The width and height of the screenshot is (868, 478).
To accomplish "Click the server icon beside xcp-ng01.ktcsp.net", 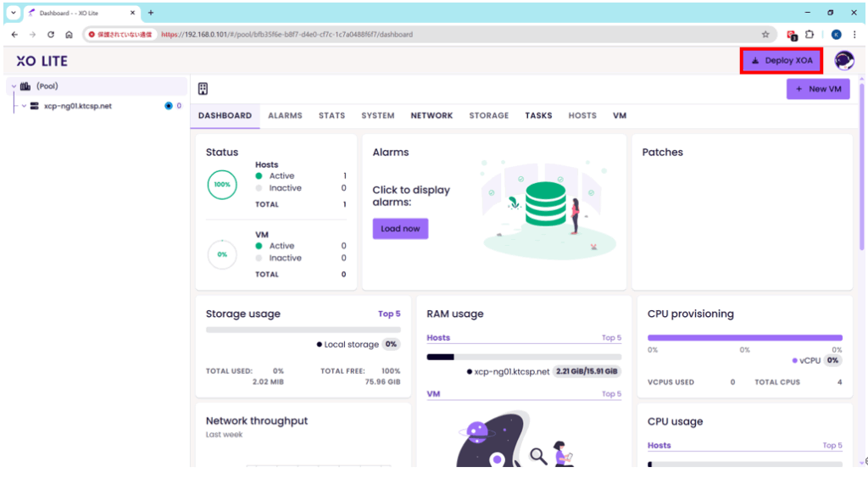I will click(x=36, y=106).
